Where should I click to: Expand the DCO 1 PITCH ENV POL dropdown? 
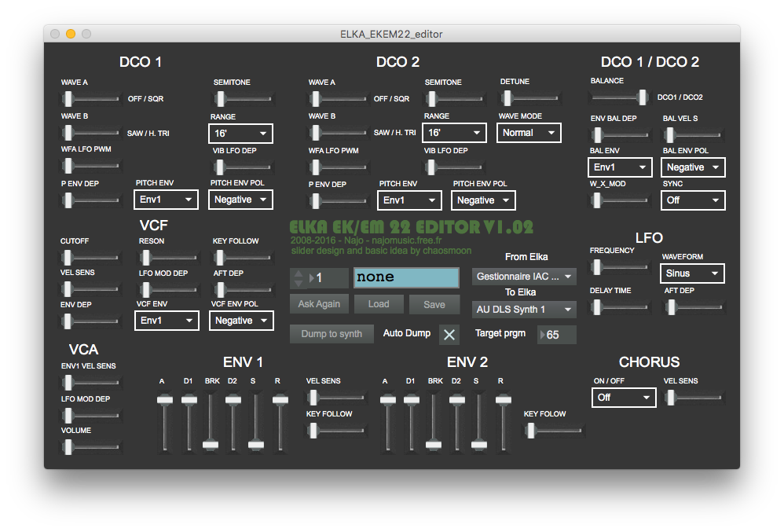coord(240,200)
